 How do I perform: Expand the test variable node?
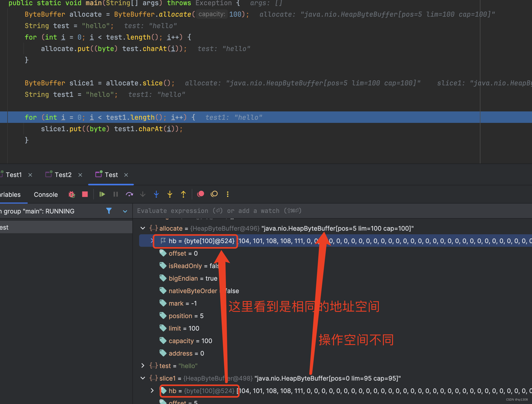click(x=143, y=365)
